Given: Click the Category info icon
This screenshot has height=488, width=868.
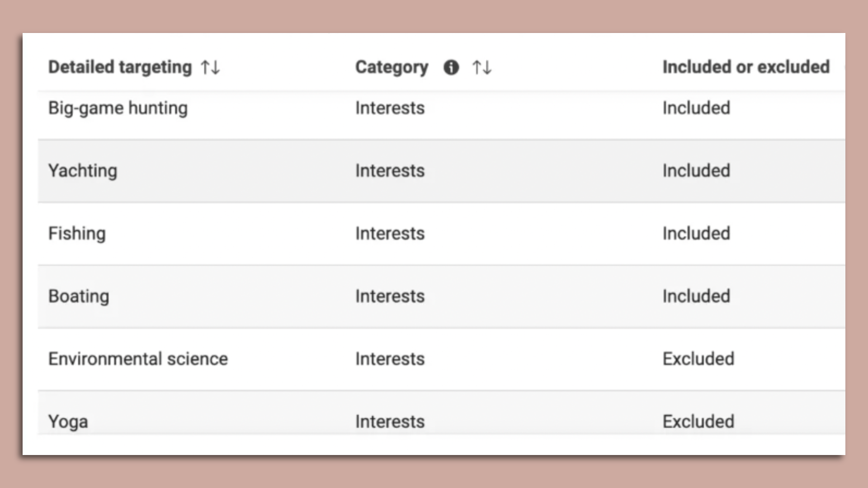Looking at the screenshot, I should [x=451, y=68].
